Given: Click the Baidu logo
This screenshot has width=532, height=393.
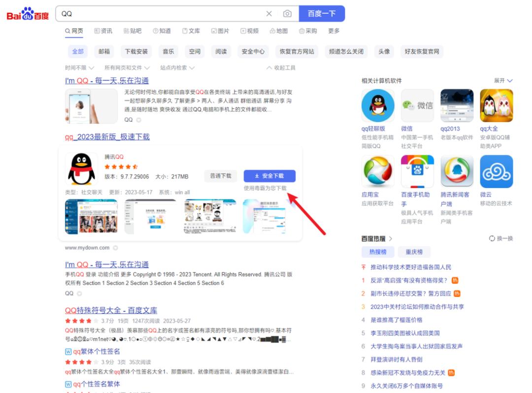Looking at the screenshot, I should point(28,14).
